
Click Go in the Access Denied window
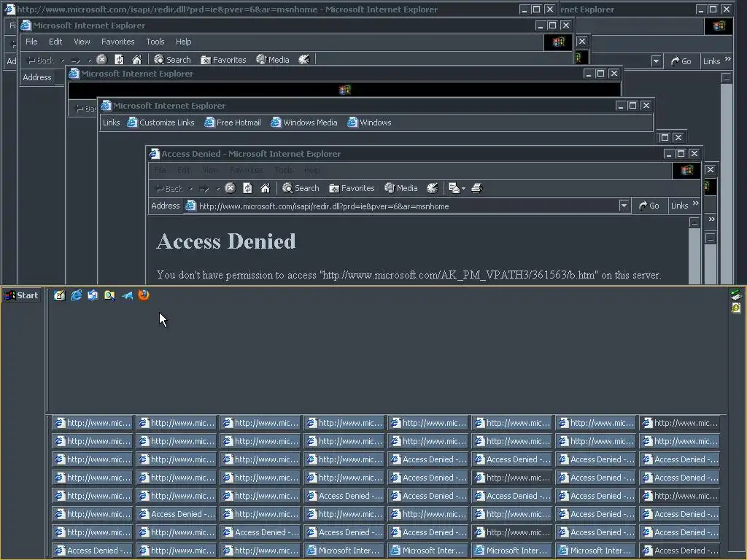[x=649, y=206]
